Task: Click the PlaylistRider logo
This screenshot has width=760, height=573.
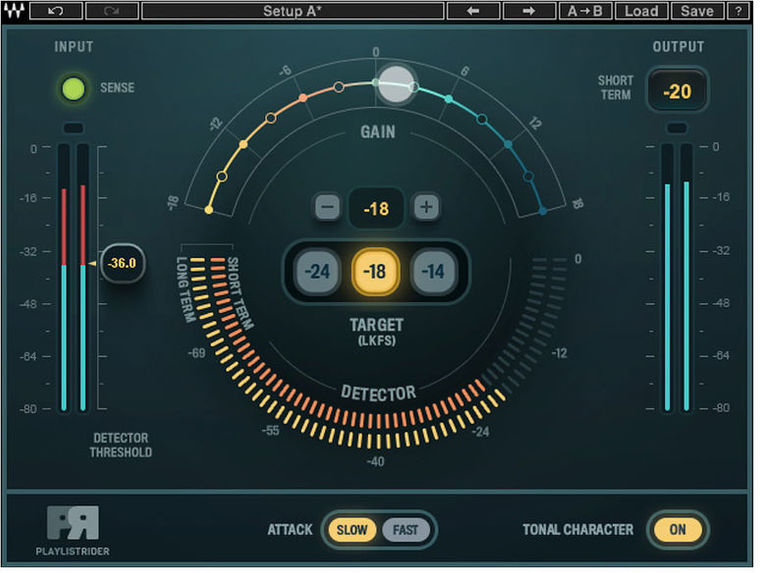Action: 73,531
